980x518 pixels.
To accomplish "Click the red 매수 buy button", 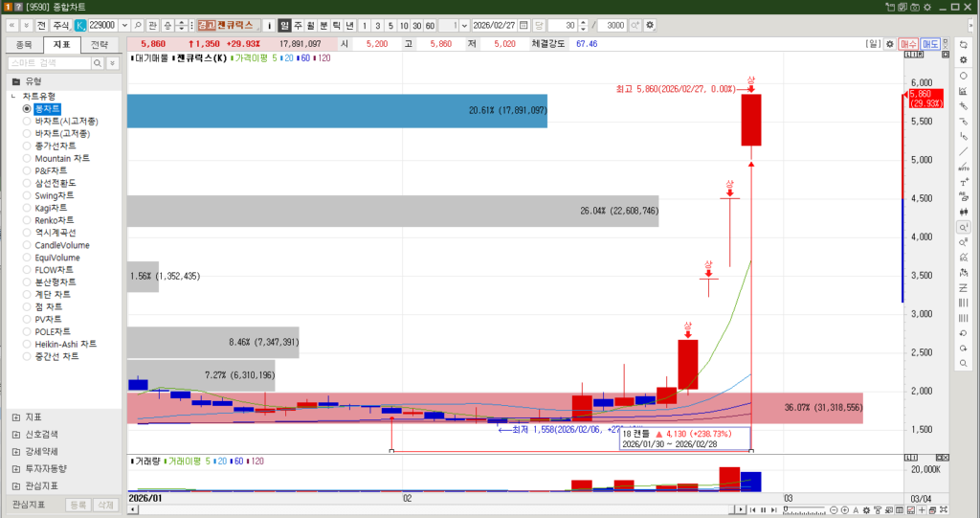I will (908, 44).
